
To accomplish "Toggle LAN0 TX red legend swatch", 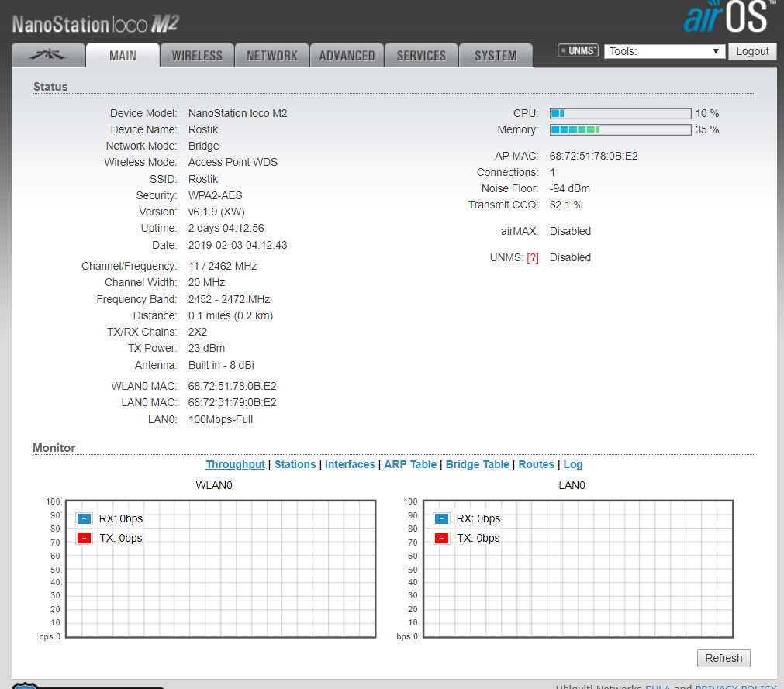I will click(x=441, y=538).
